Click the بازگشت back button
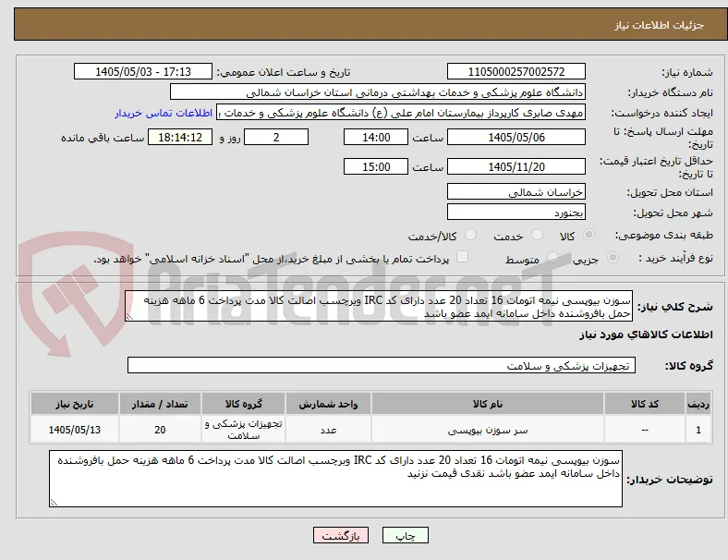This screenshot has width=728, height=560. pos(341,535)
